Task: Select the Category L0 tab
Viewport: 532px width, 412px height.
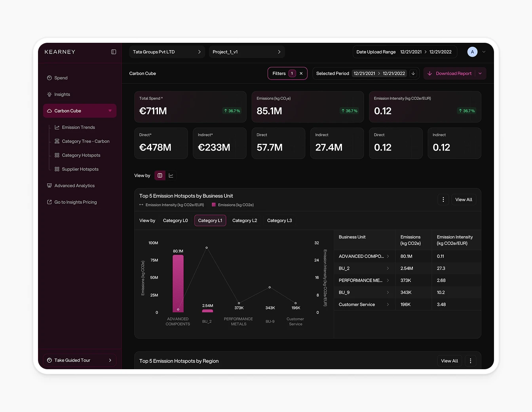Action: (x=175, y=220)
